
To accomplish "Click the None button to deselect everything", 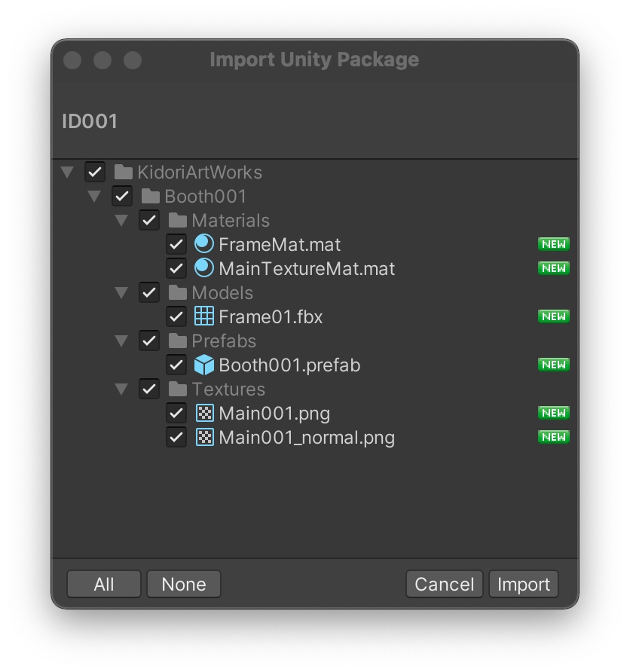I will 184,584.
